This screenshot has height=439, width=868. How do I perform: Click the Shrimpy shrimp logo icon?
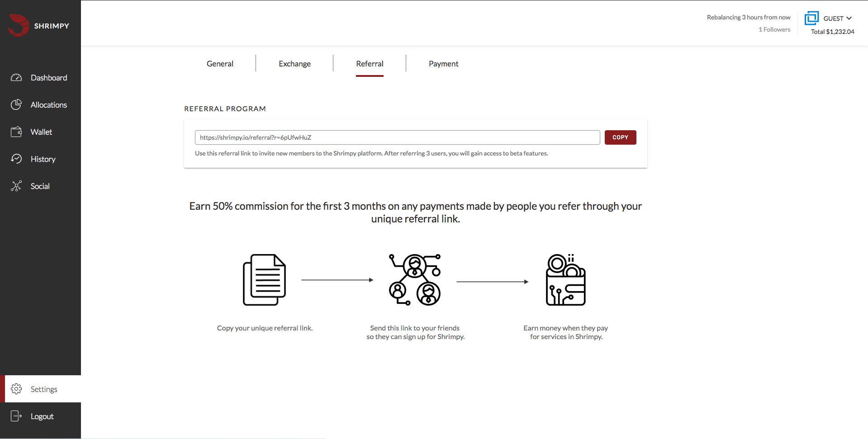coord(19,25)
